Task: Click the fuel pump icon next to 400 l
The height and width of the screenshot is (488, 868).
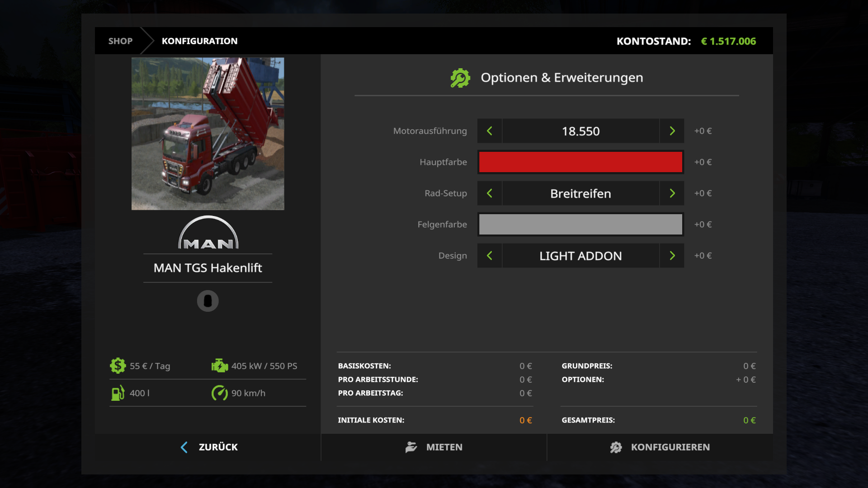Action: pyautogui.click(x=118, y=393)
